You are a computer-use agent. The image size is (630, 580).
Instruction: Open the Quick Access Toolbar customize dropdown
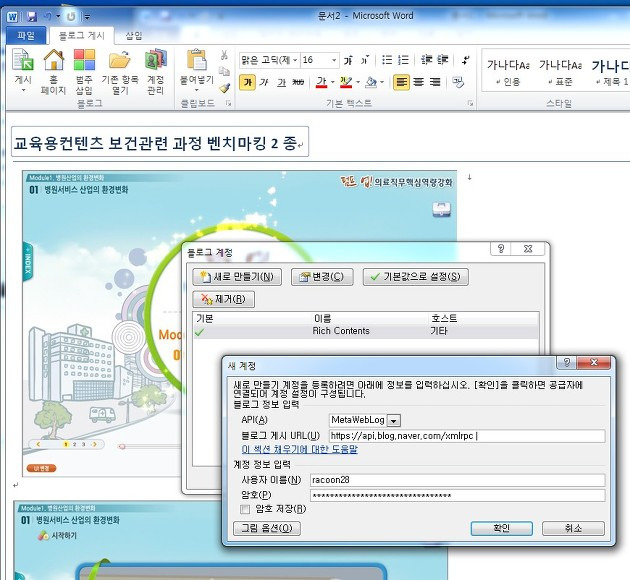pyautogui.click(x=87, y=17)
